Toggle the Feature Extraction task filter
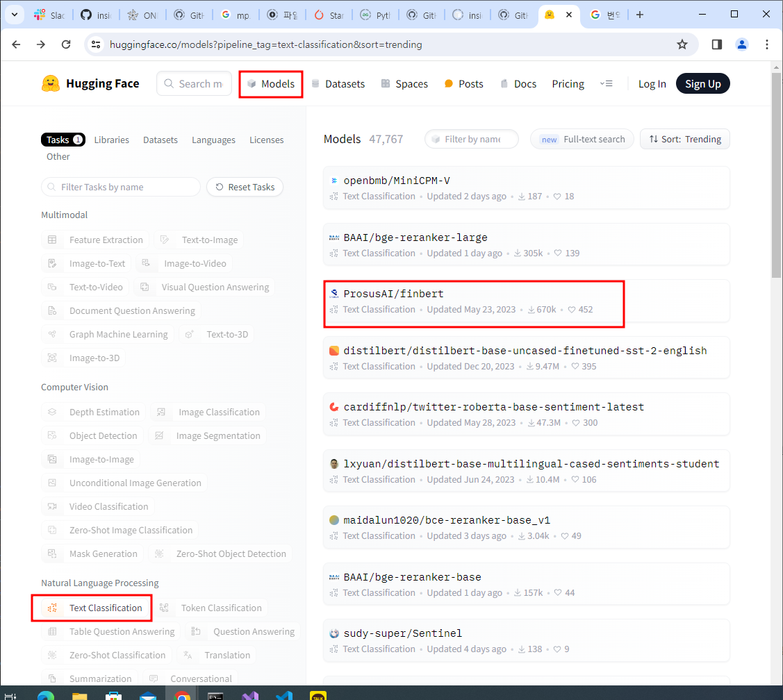Image resolution: width=783 pixels, height=700 pixels. (x=95, y=240)
